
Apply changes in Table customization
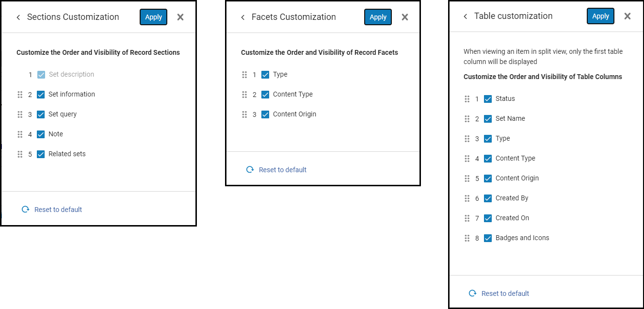coord(601,16)
